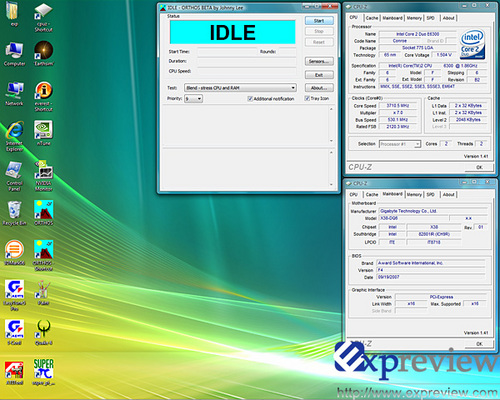Launch the NVIDIA Monitor shortcut

point(44,176)
